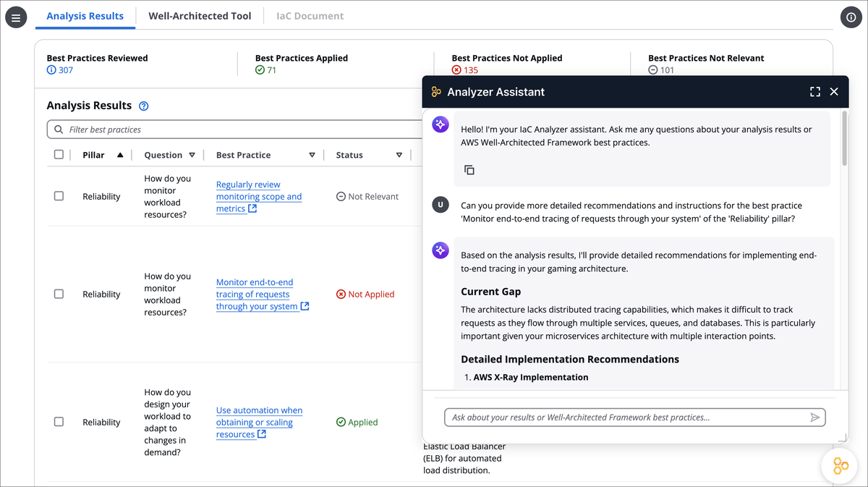The width and height of the screenshot is (868, 487).
Task: Toggle the select-all checkbox in table header
Action: click(59, 154)
